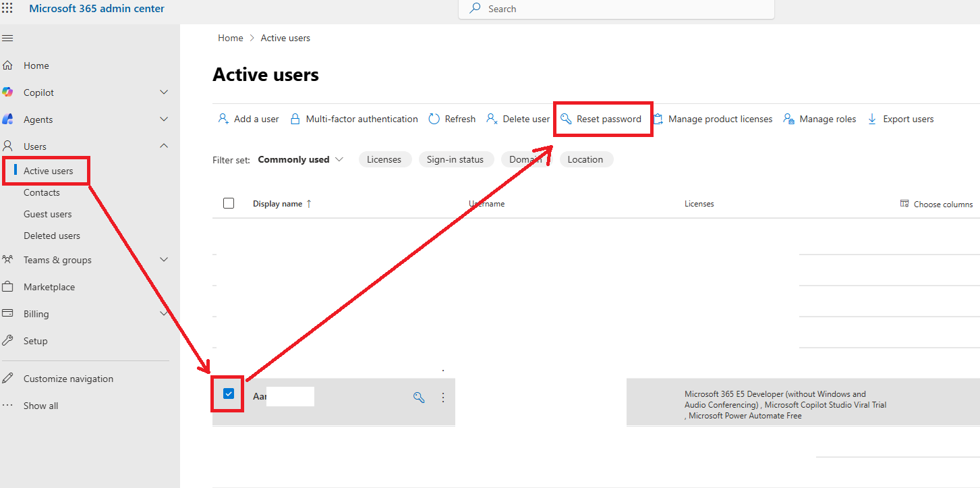Click the Teams & groups people icon

[8, 260]
